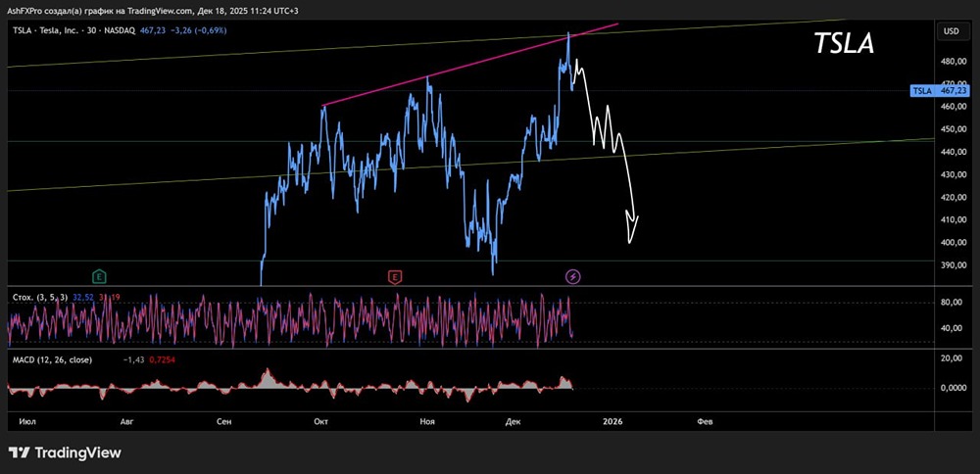
Task: Click the purple lightning event marker
Action: 573,276
